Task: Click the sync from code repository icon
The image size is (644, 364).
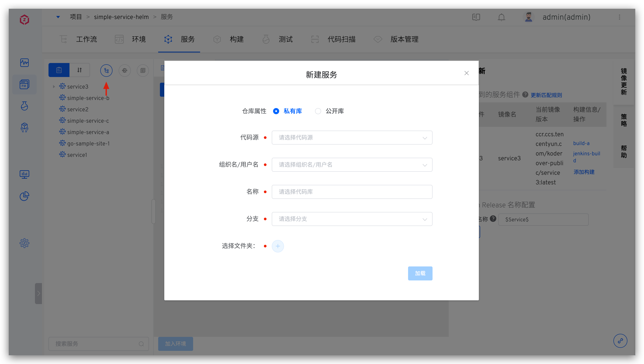Action: coord(106,70)
